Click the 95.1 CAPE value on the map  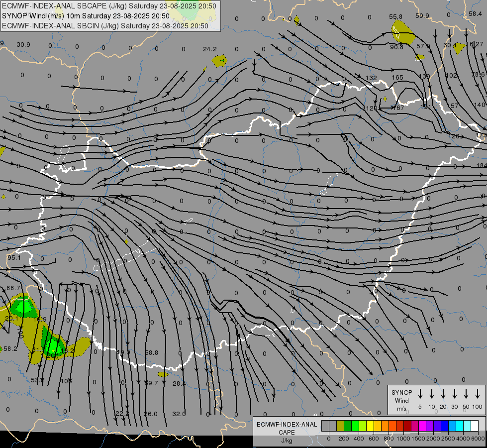tap(14, 258)
